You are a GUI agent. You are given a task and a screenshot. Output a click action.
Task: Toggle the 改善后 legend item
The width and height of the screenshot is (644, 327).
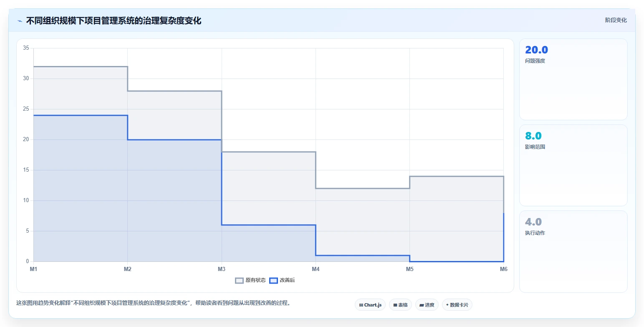pyautogui.click(x=282, y=280)
